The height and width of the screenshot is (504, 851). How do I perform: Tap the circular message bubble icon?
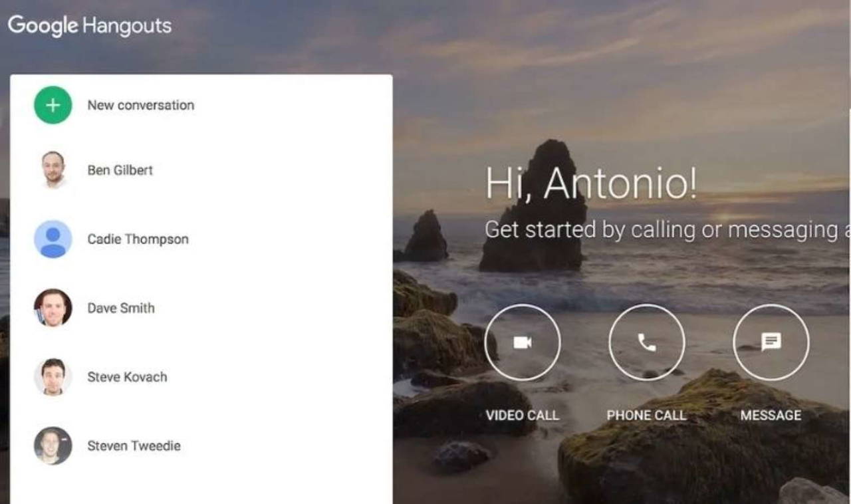771,342
